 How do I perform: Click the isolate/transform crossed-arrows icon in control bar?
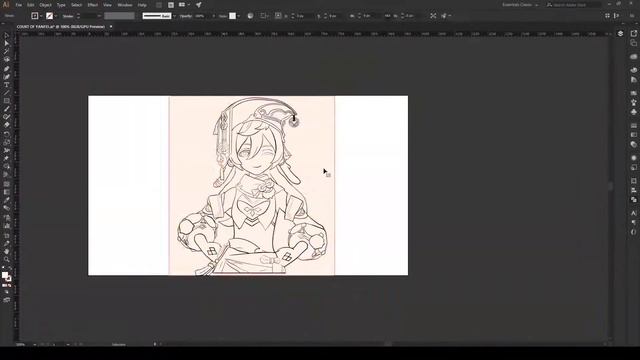tap(433, 16)
